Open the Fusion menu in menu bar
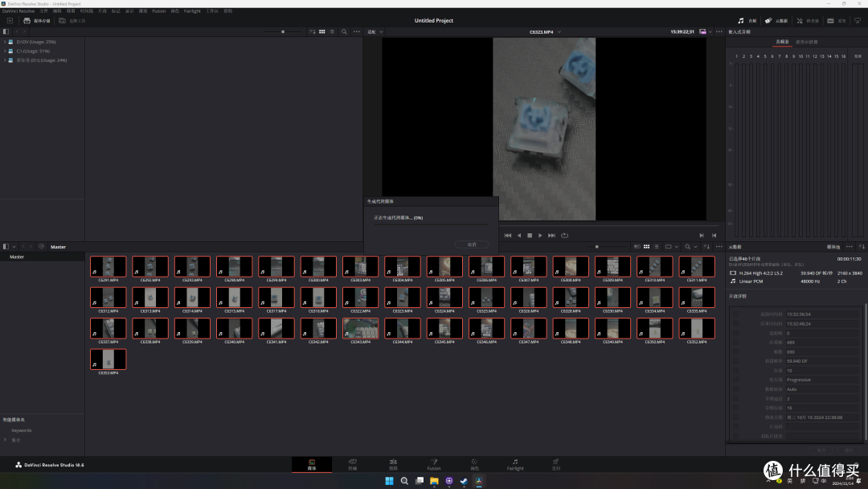Image resolution: width=868 pixels, height=489 pixels. pos(159,11)
